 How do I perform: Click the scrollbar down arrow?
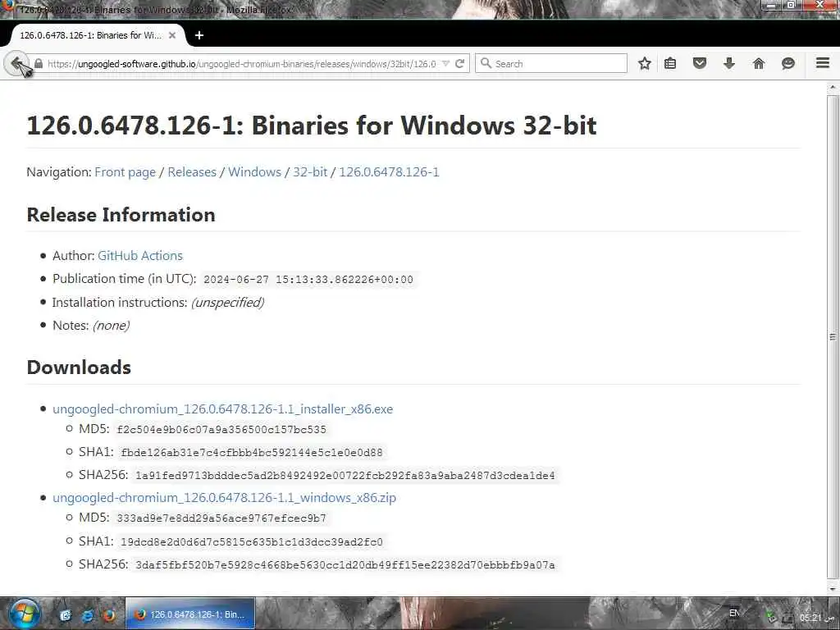[x=832, y=589]
